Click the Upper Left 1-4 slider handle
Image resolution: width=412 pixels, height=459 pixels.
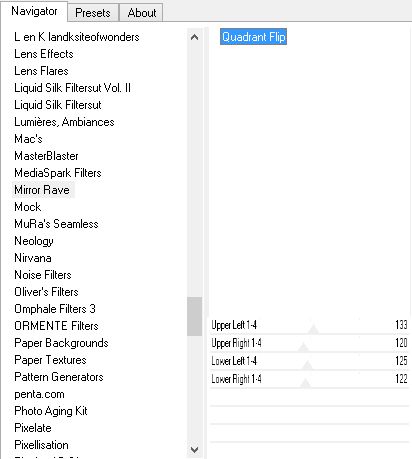pyautogui.click(x=313, y=330)
